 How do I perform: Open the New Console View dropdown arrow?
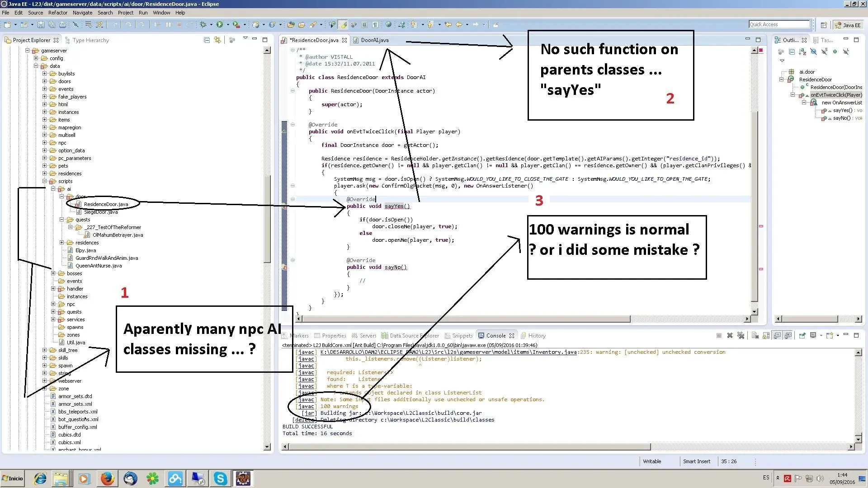pos(838,335)
